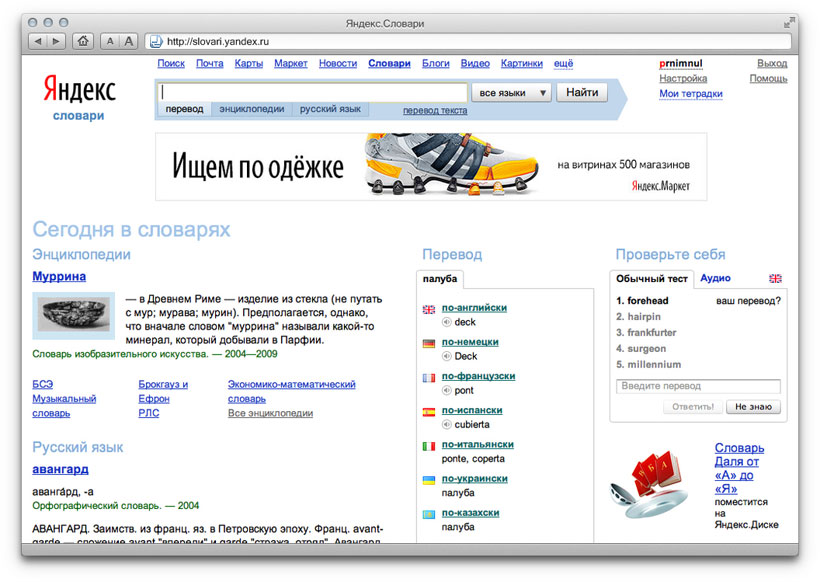Click the French flag beside по-французски
Viewport: 820px width, 582px height.
428,376
